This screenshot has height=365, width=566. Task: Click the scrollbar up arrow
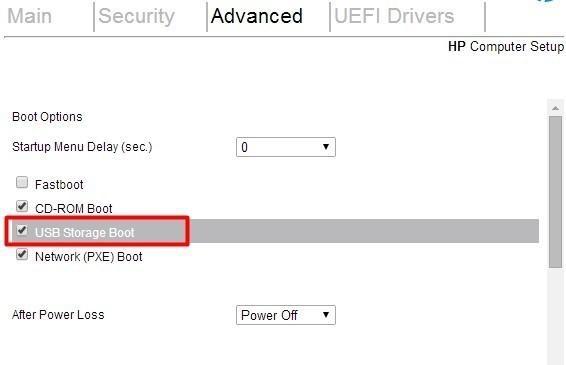pos(556,108)
